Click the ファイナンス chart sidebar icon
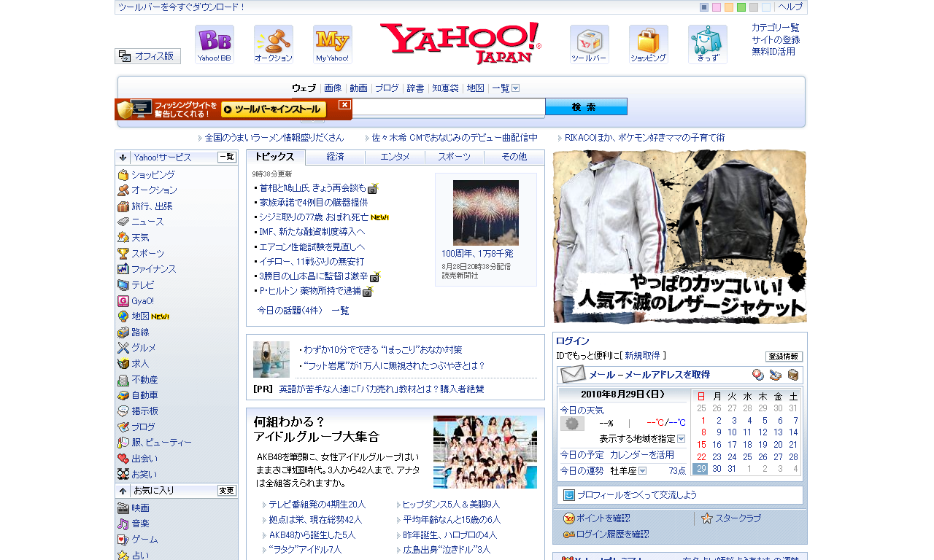The width and height of the screenshot is (934, 560). point(123,269)
